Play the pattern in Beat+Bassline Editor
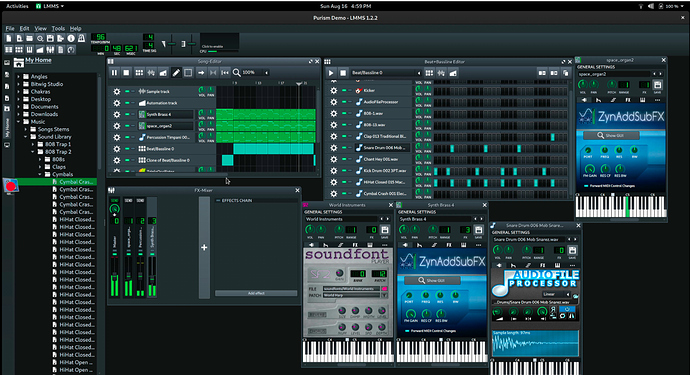 point(331,73)
